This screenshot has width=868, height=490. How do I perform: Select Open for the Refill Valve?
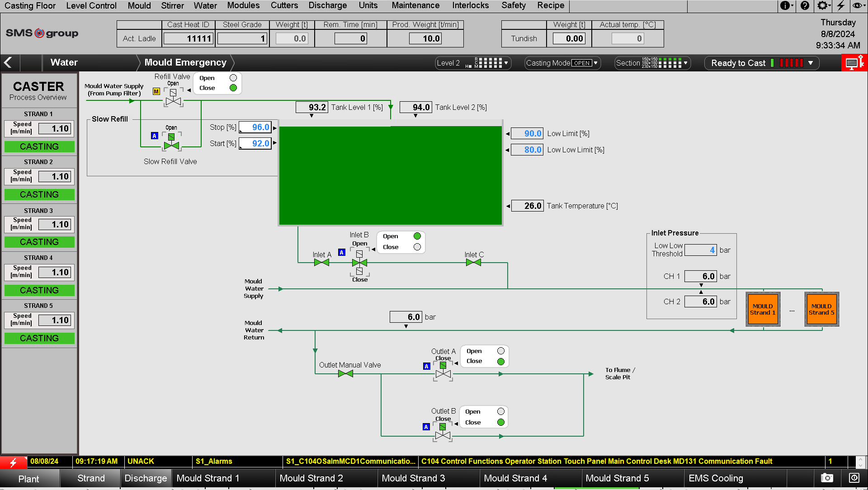pyautogui.click(x=233, y=78)
